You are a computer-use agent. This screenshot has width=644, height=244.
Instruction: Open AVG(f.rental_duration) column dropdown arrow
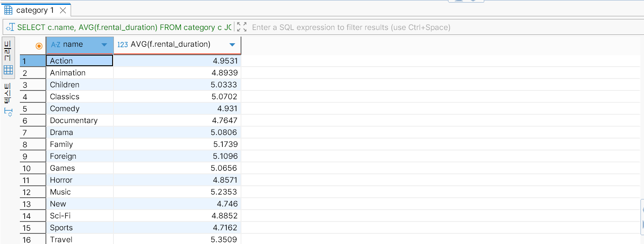click(x=232, y=45)
